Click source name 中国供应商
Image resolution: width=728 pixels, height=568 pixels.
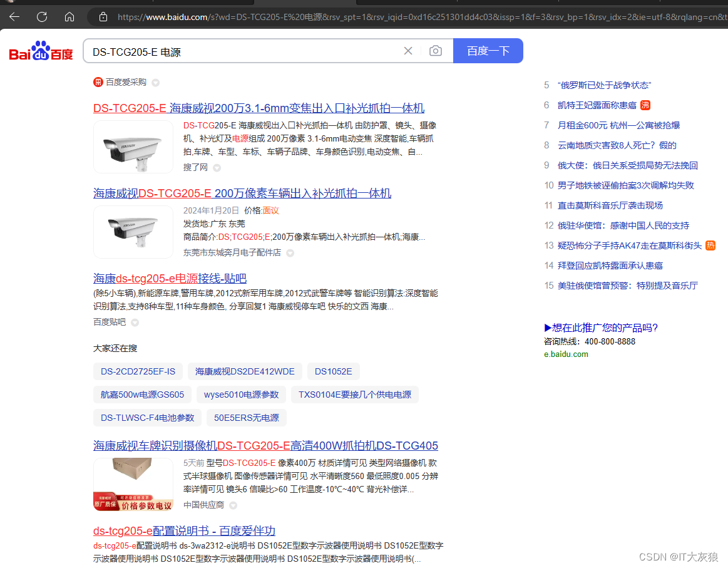tap(203, 505)
